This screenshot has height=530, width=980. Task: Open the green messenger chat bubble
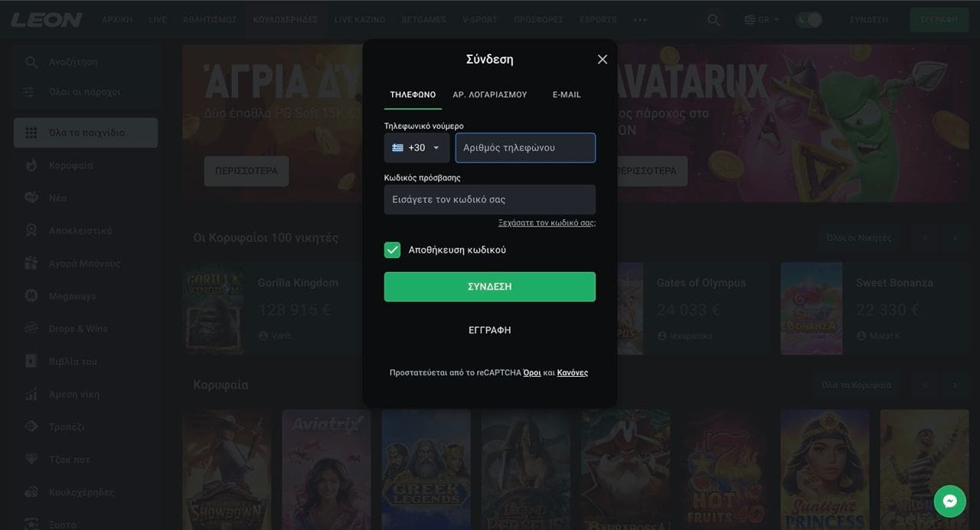click(950, 502)
